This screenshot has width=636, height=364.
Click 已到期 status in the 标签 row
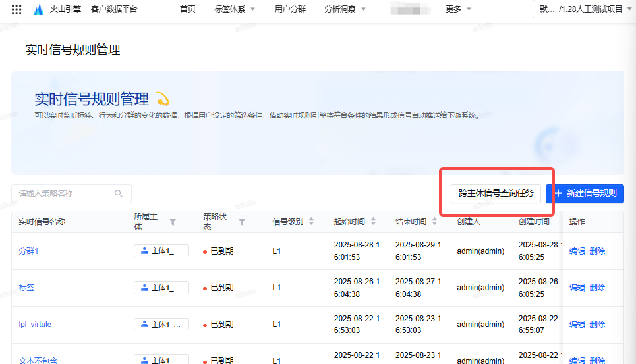coord(218,288)
